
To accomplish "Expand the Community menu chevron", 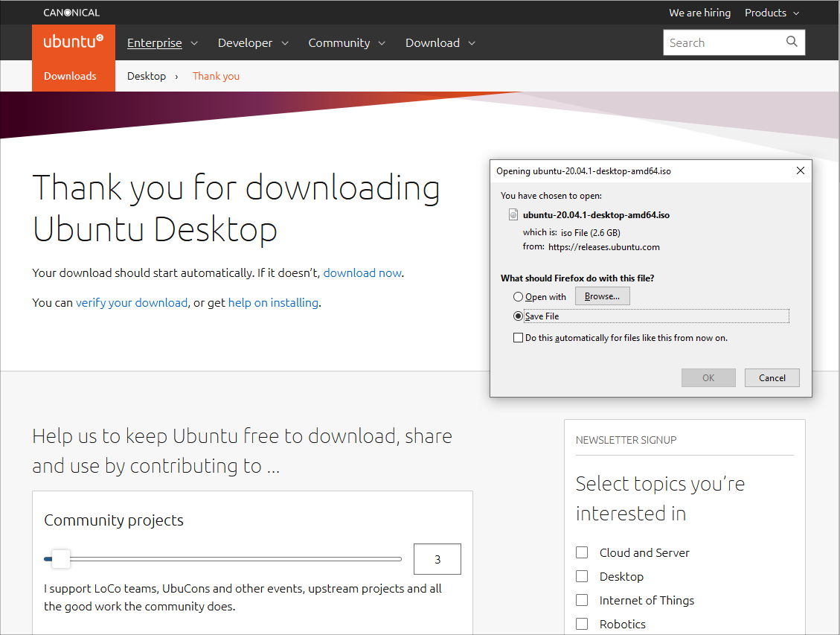I will click(382, 43).
